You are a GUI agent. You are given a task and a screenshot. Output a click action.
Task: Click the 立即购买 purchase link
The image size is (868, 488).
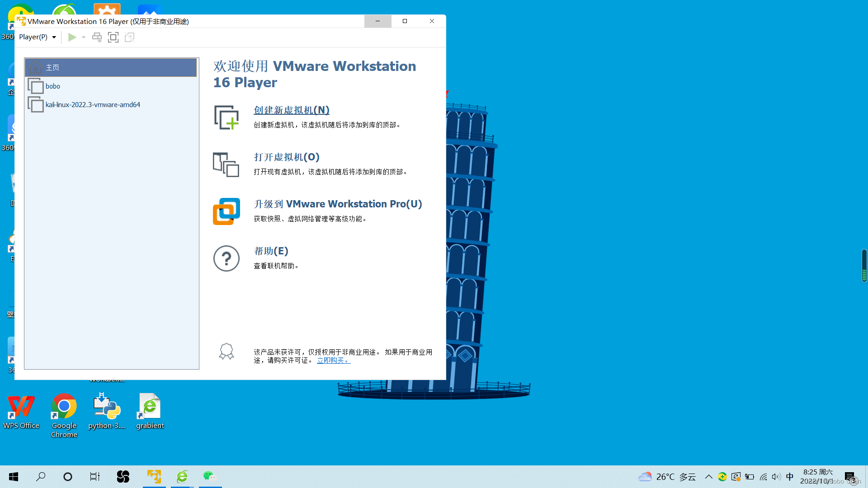coord(333,360)
